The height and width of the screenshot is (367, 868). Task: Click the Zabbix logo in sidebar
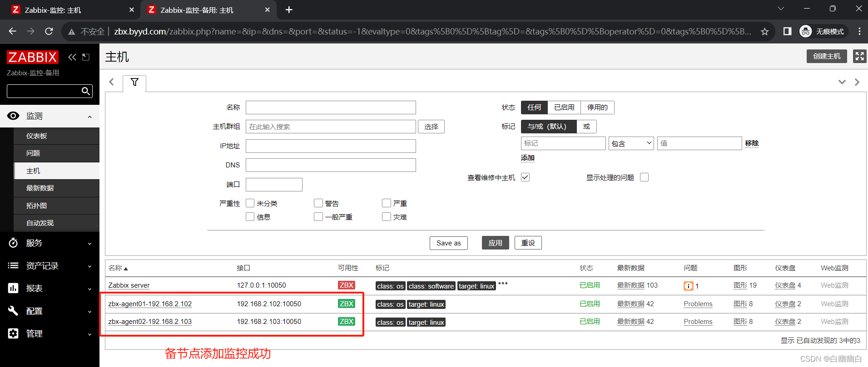33,57
